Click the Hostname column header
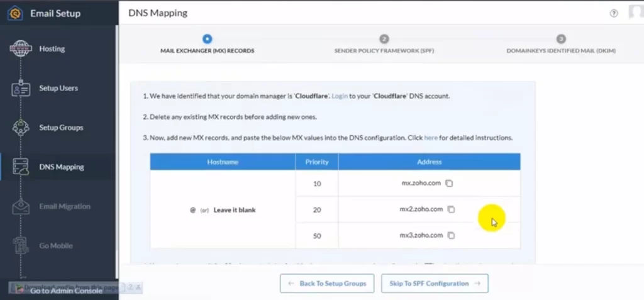644x300 pixels. point(223,162)
